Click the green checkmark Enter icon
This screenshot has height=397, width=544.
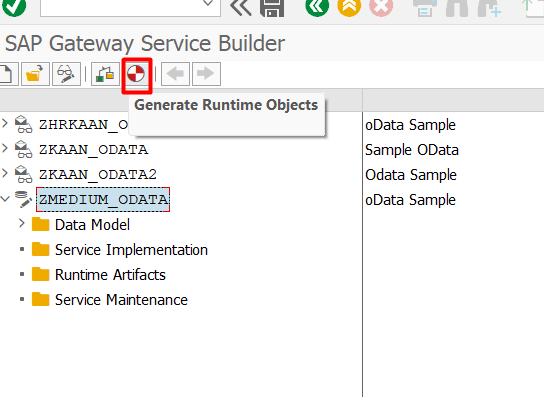tap(14, 7)
